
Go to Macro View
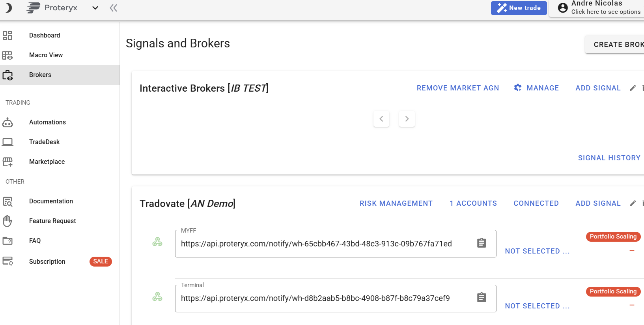coord(46,55)
